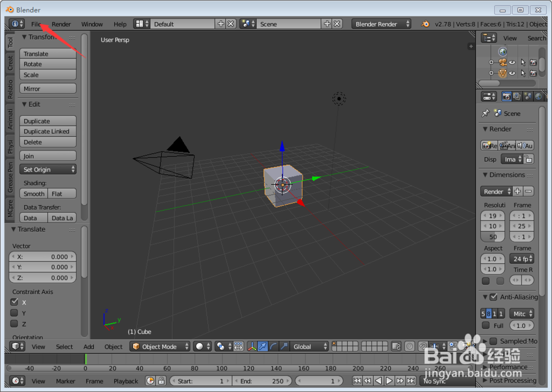Open the Blender Render engine dropdown
Viewport: 552px width, 392px height.
(381, 24)
